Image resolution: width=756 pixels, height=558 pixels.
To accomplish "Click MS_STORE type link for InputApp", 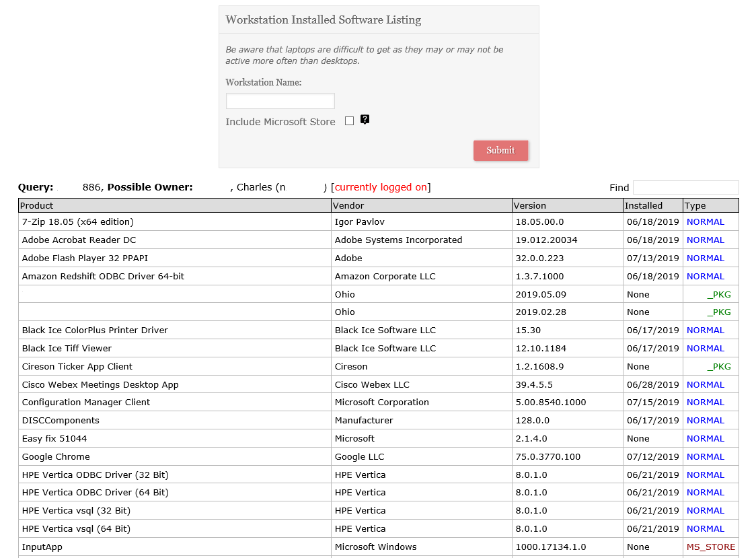I will pos(710,547).
